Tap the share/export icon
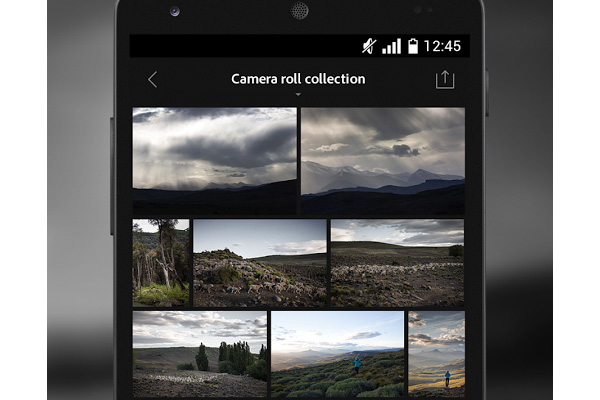The image size is (600, 400). coord(445,80)
